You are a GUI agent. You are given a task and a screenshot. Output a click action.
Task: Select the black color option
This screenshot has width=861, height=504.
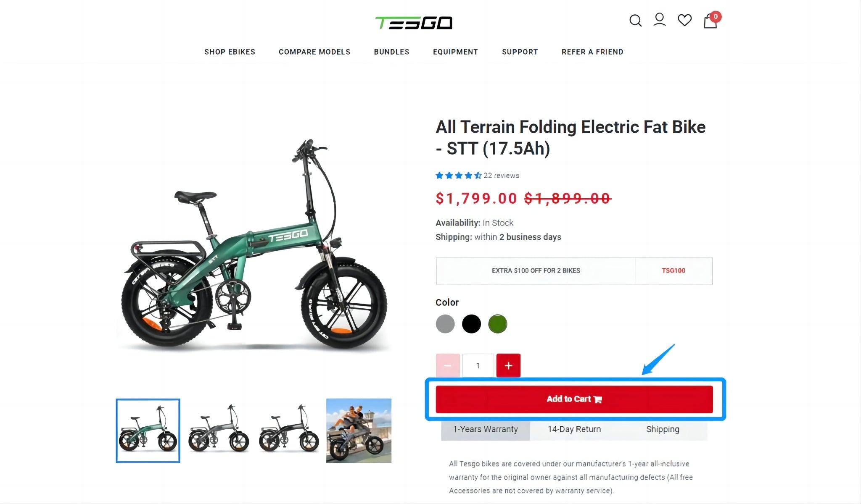[x=471, y=324]
